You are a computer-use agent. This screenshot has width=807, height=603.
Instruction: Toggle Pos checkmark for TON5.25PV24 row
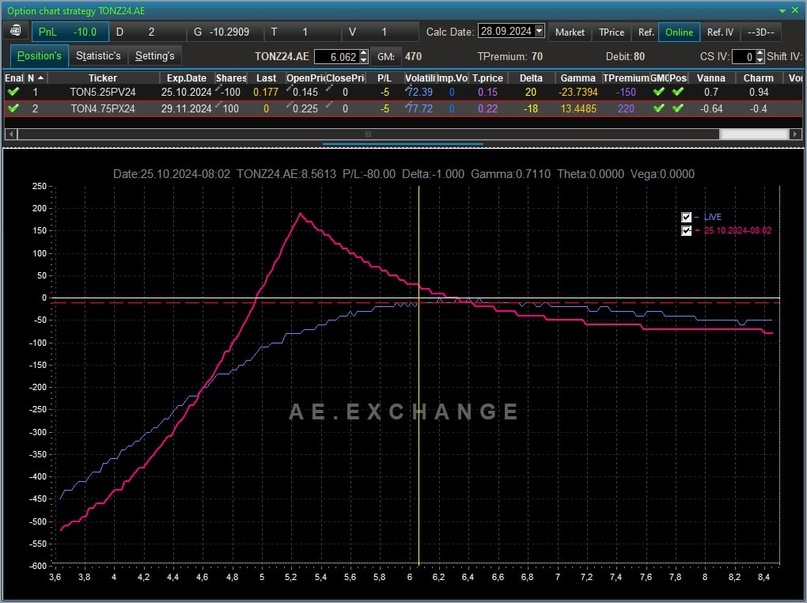(x=678, y=92)
